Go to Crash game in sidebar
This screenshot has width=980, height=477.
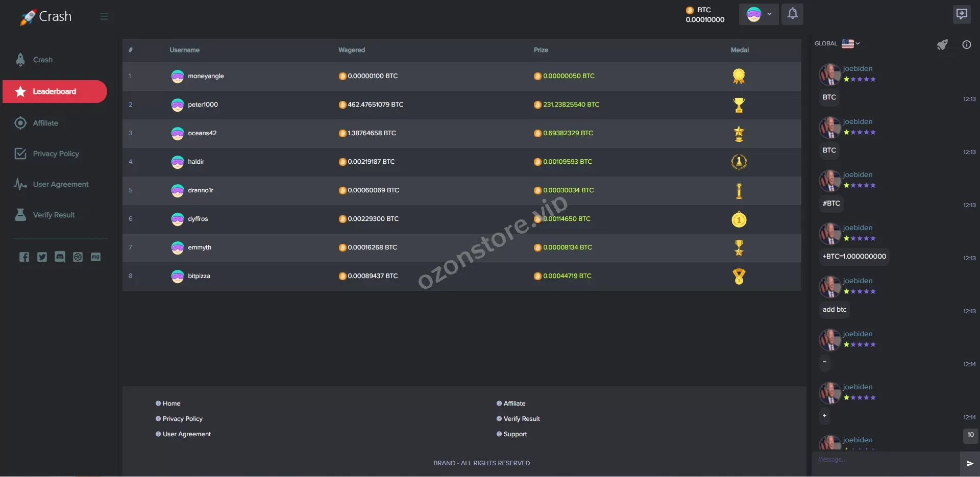[43, 60]
